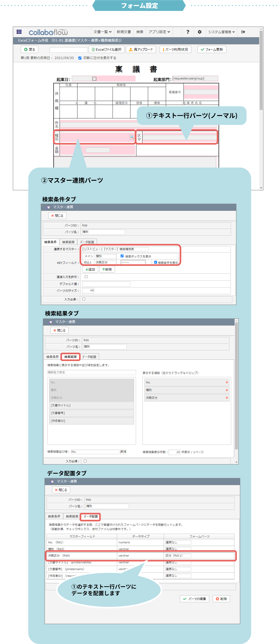This screenshot has height=644, width=279.
Task: Click ↓追加 key field button
Action: tap(90, 269)
